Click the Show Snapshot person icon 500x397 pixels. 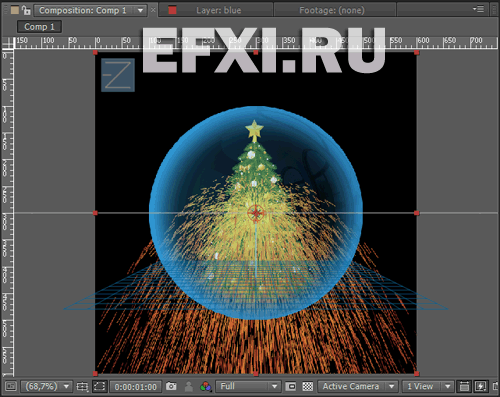189,386
